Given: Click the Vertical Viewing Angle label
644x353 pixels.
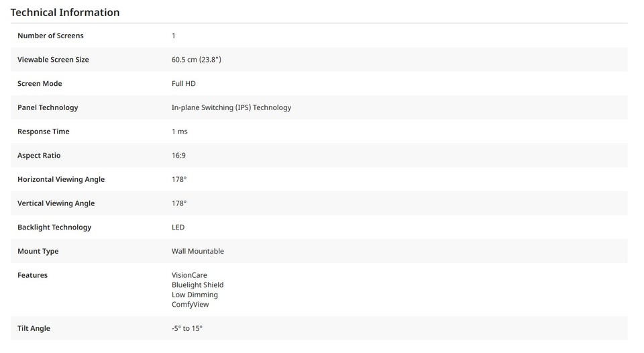Looking at the screenshot, I should (56, 203).
